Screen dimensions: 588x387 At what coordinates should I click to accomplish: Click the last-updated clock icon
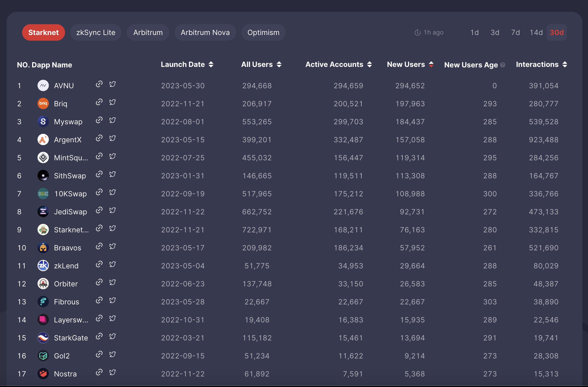(x=418, y=33)
